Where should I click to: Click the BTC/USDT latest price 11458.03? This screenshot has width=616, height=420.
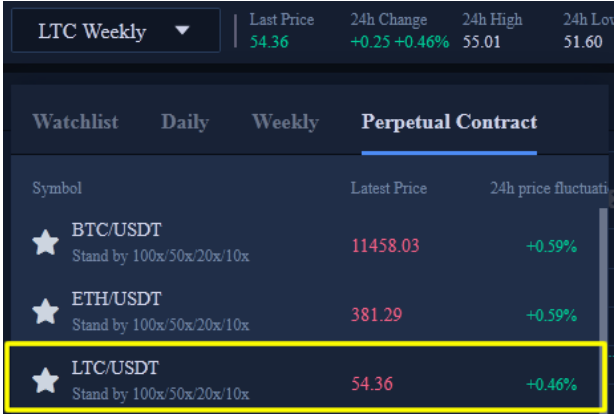[385, 246]
